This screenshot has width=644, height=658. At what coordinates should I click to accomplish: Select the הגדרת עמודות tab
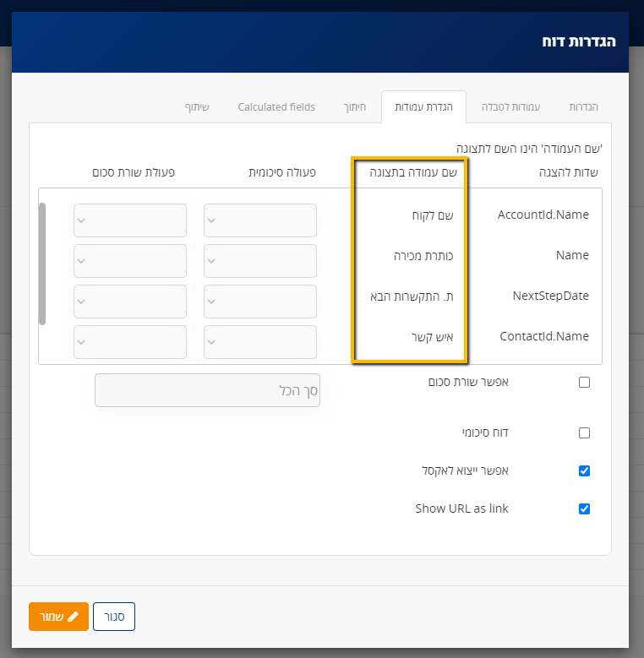[423, 107]
